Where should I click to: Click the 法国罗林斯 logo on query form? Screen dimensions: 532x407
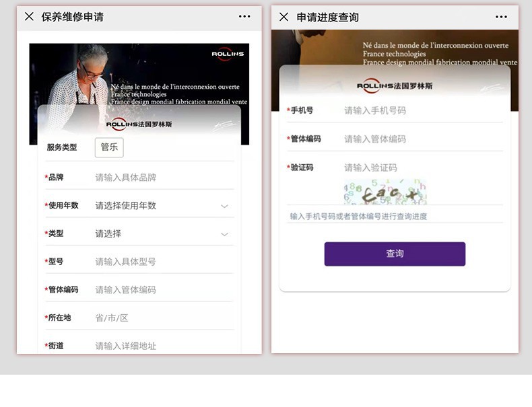[395, 85]
